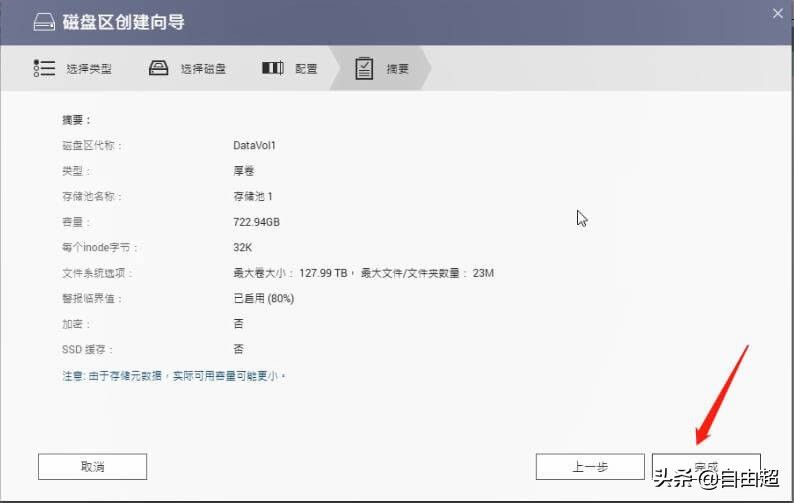Click the 厚卷 volume type value
The image size is (794, 503).
[243, 171]
